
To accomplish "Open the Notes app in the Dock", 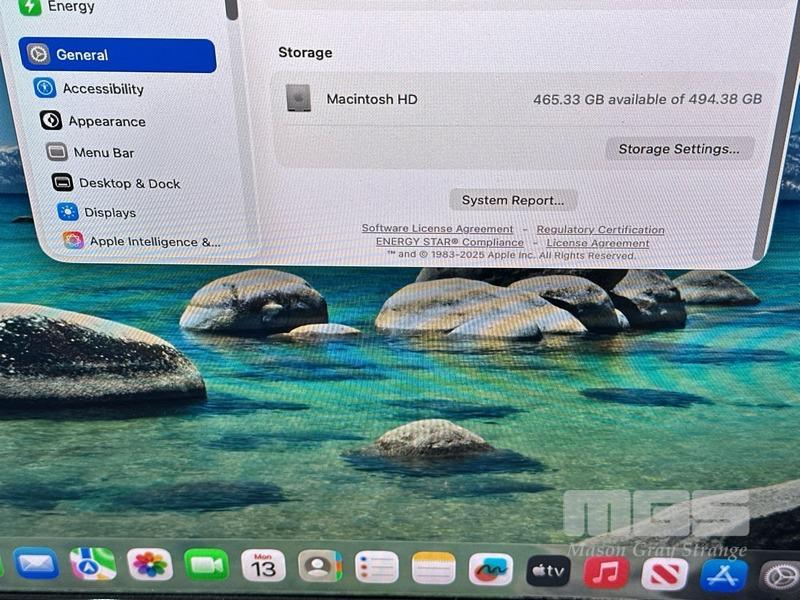I will point(434,568).
